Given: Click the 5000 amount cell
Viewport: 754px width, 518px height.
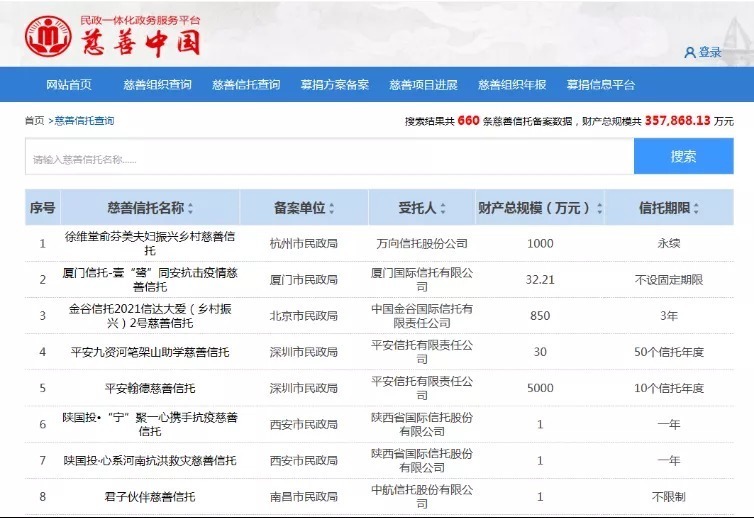Looking at the screenshot, I should coord(540,388).
